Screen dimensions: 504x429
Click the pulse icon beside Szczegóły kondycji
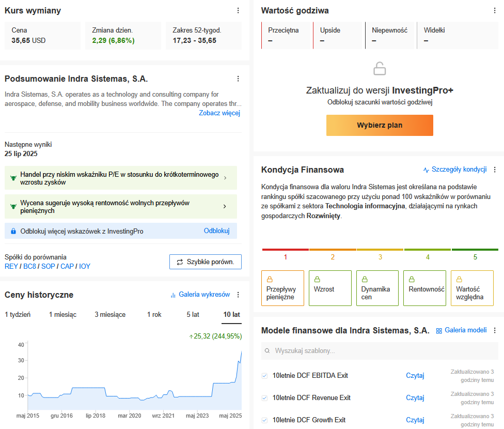click(426, 170)
